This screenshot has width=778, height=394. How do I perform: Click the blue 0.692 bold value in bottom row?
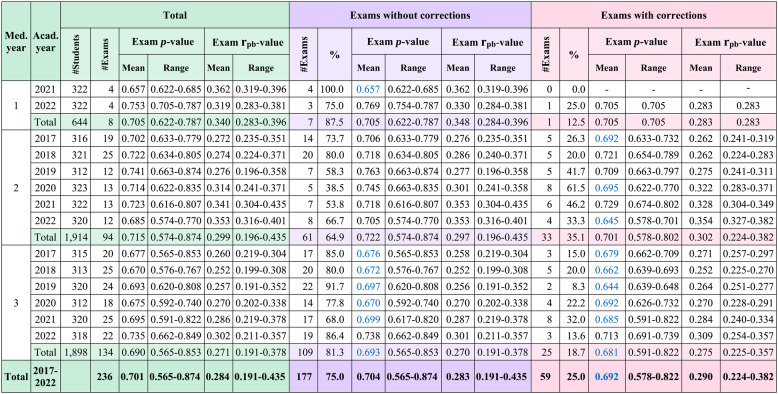coord(606,377)
